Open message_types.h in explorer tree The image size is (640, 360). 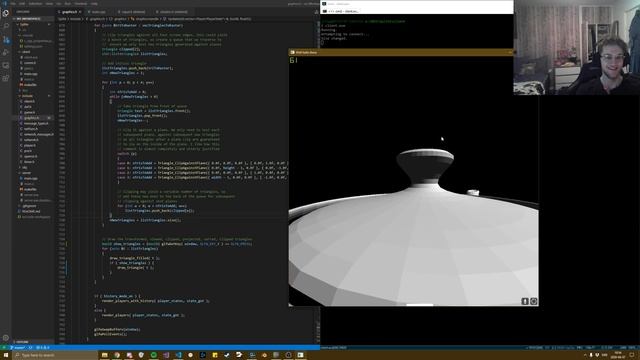point(36,123)
